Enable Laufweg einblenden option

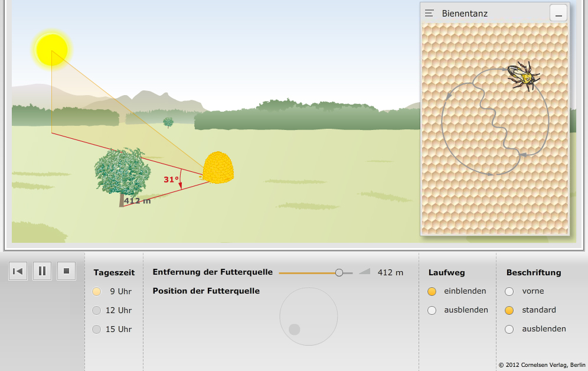pyautogui.click(x=432, y=291)
